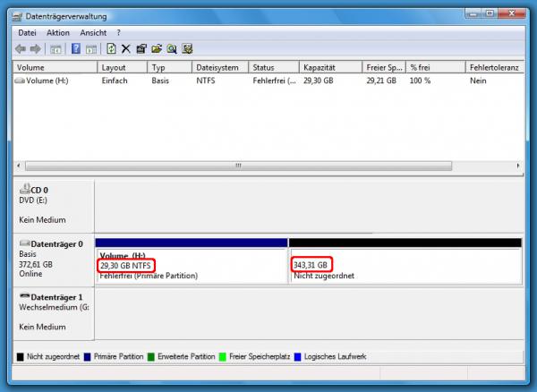This screenshot has width=537, height=392.
Task: Open the Datei menu
Action: 28,33
